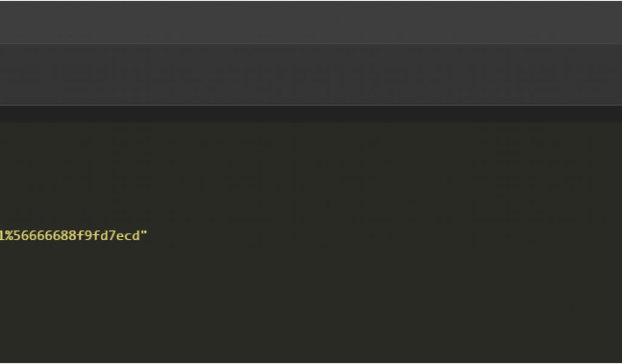Click the "9fd" characters in the string
Image resolution: width=622 pixels, height=364 pixels.
(97, 235)
